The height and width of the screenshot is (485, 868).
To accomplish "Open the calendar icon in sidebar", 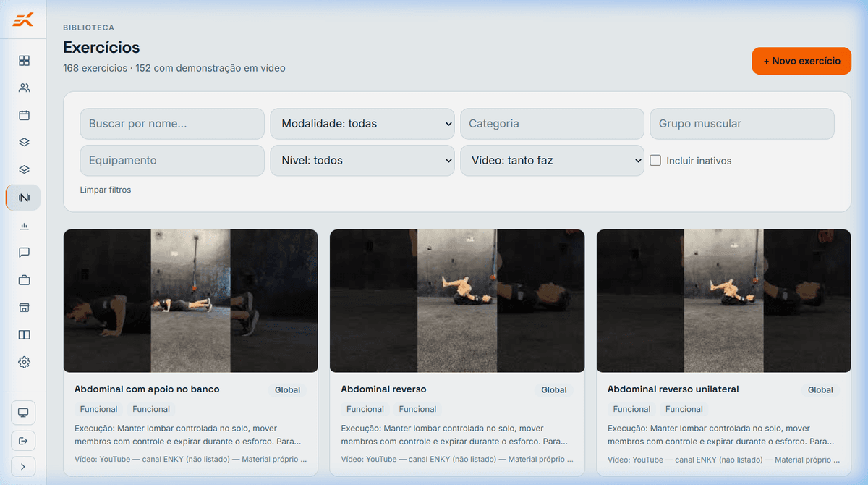I will tap(24, 115).
